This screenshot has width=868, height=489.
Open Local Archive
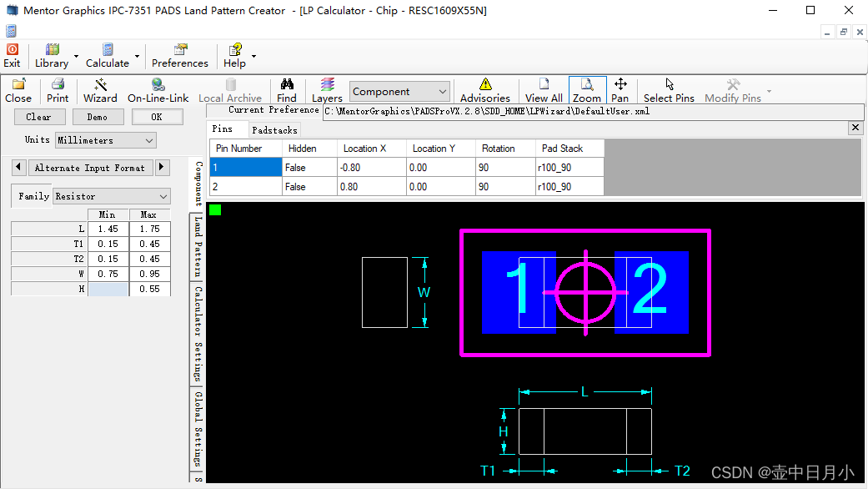click(x=230, y=90)
